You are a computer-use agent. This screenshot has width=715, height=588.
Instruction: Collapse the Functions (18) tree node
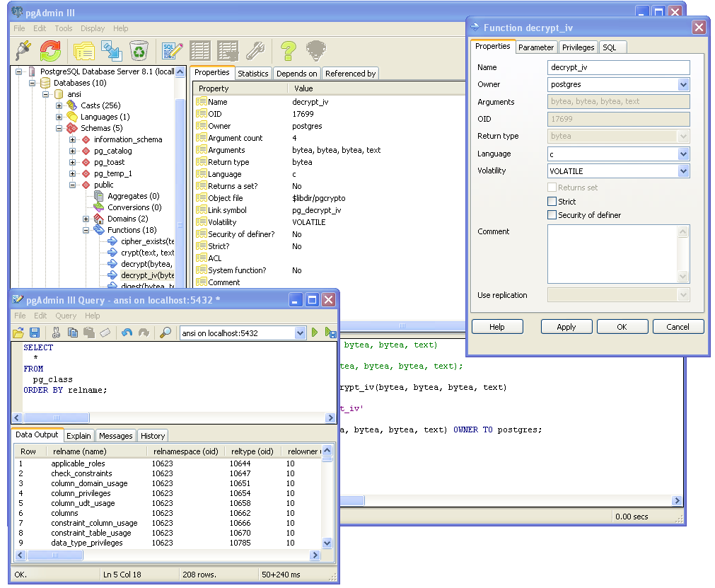[86, 230]
